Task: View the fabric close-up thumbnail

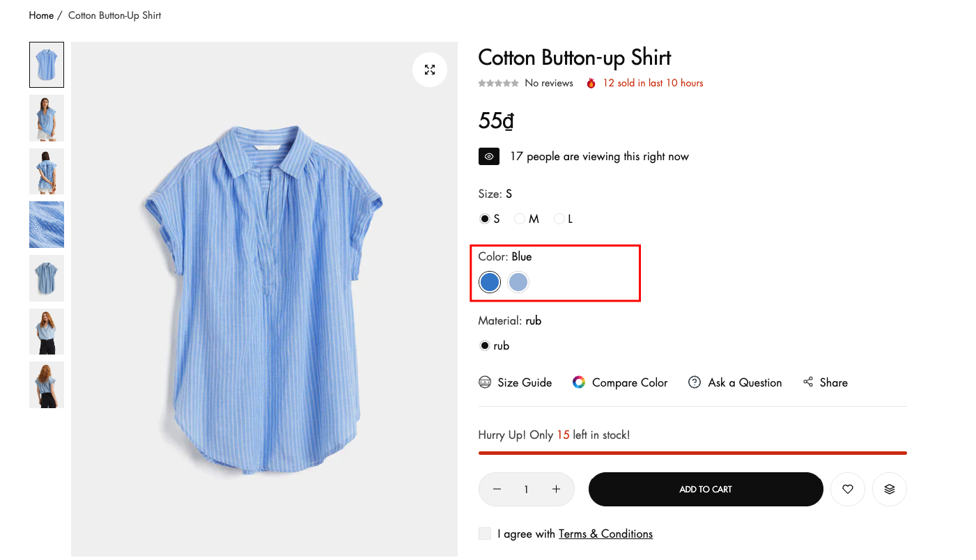Action: (47, 224)
